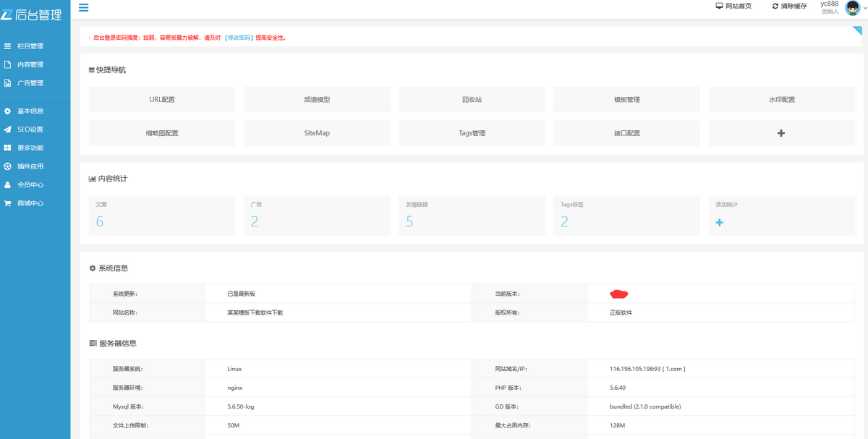The height and width of the screenshot is (439, 868).
Task: Open the 友情链接 statistics card
Action: pyautogui.click(x=472, y=215)
